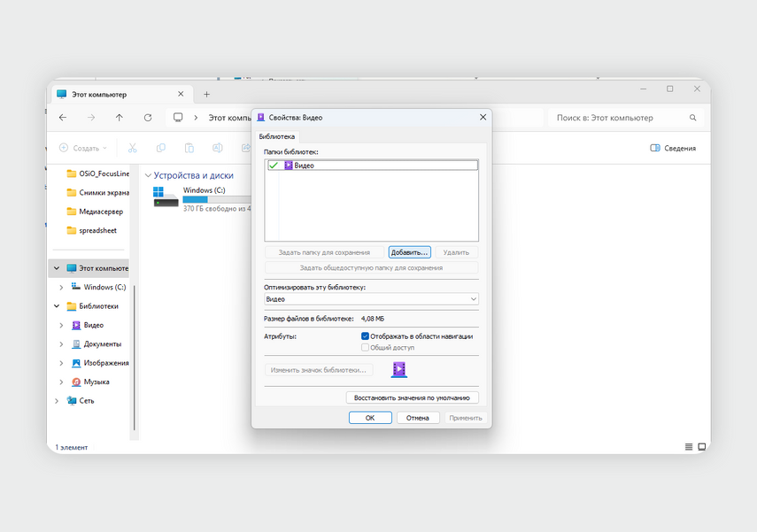Expand the Музыка library node

coord(61,382)
